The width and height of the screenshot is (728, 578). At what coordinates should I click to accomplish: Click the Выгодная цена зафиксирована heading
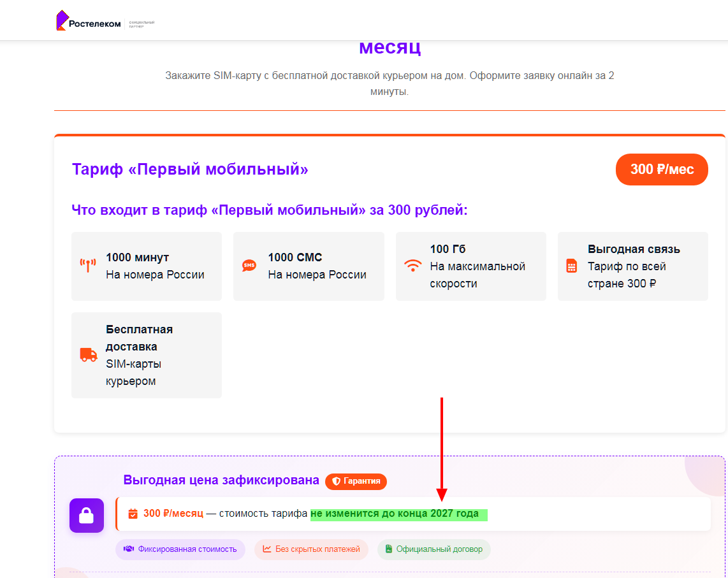pyautogui.click(x=221, y=480)
